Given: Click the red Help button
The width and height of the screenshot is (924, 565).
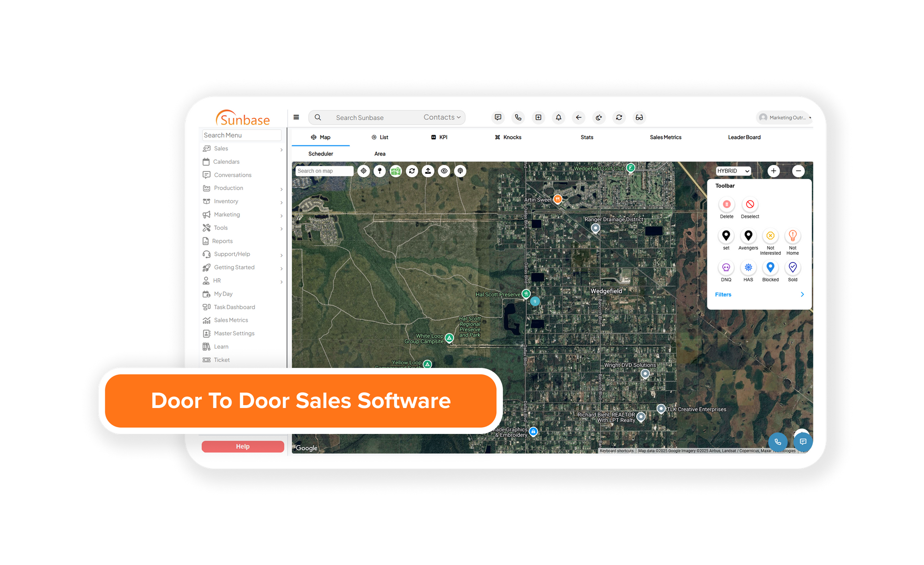Looking at the screenshot, I should point(243,447).
